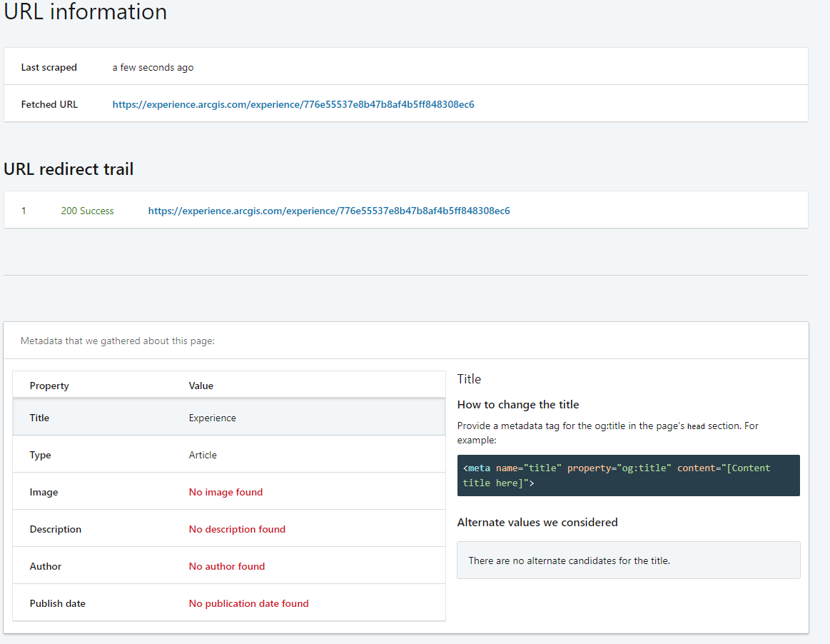
Task: Select the Type property row
Action: click(x=228, y=454)
